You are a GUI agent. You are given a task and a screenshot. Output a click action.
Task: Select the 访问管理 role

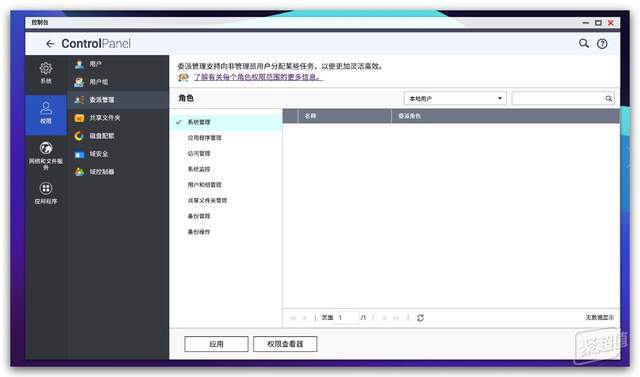pos(226,153)
